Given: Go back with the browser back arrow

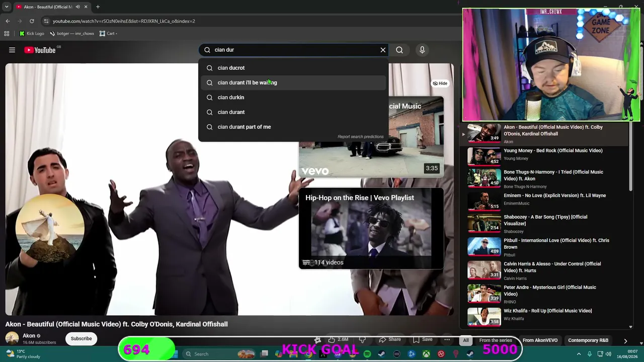Looking at the screenshot, I should 8,21.
